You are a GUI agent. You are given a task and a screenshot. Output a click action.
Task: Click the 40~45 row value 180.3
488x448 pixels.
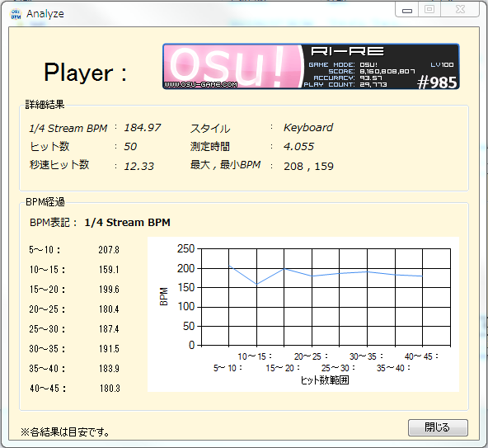(110, 388)
